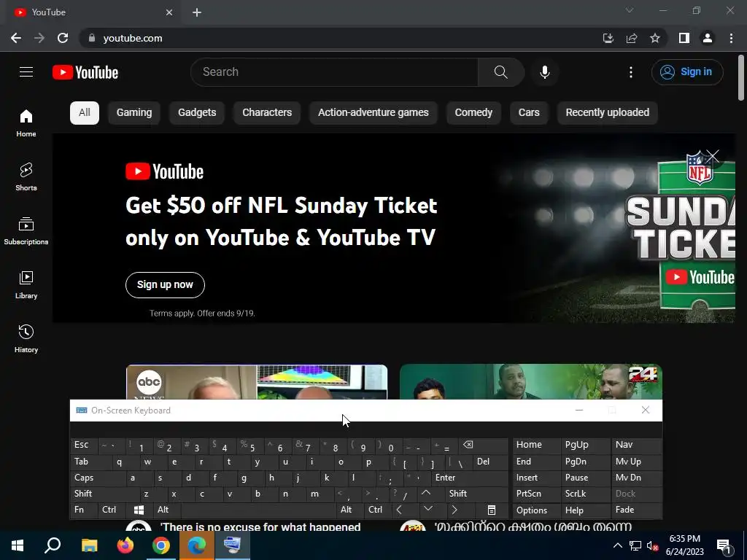Click Help key on On-Screen Keyboard
This screenshot has height=560, width=747.
(x=586, y=510)
